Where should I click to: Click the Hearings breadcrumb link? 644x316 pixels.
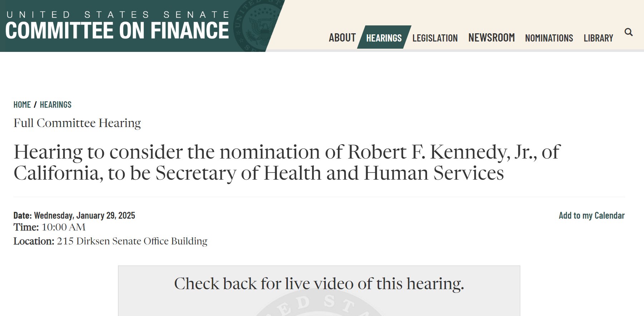(x=55, y=104)
